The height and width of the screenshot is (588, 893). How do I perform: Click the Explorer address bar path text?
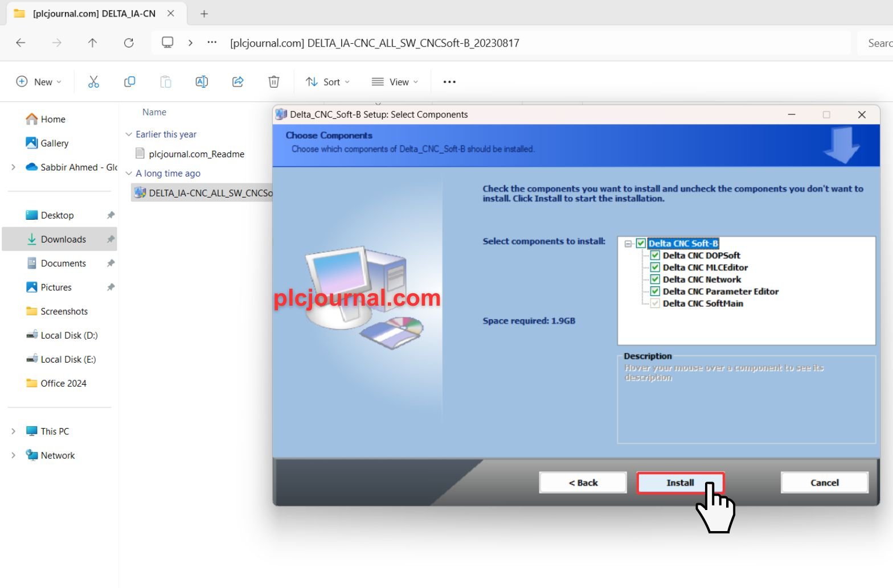375,43
